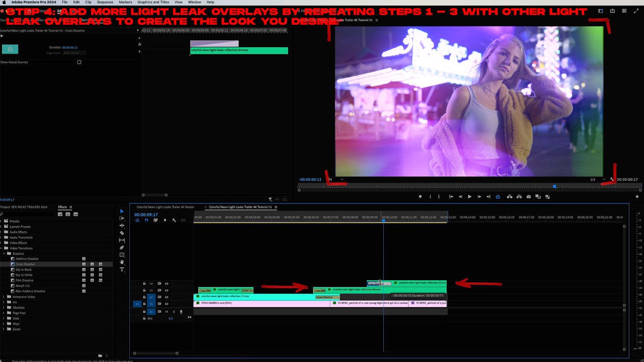The width and height of the screenshot is (644, 362).
Task: Expand the Audio Effects folder
Action: coord(2,232)
